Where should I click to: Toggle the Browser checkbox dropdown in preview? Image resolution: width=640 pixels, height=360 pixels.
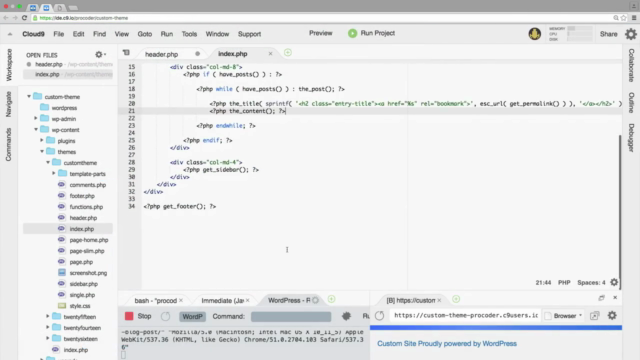click(x=564, y=316)
